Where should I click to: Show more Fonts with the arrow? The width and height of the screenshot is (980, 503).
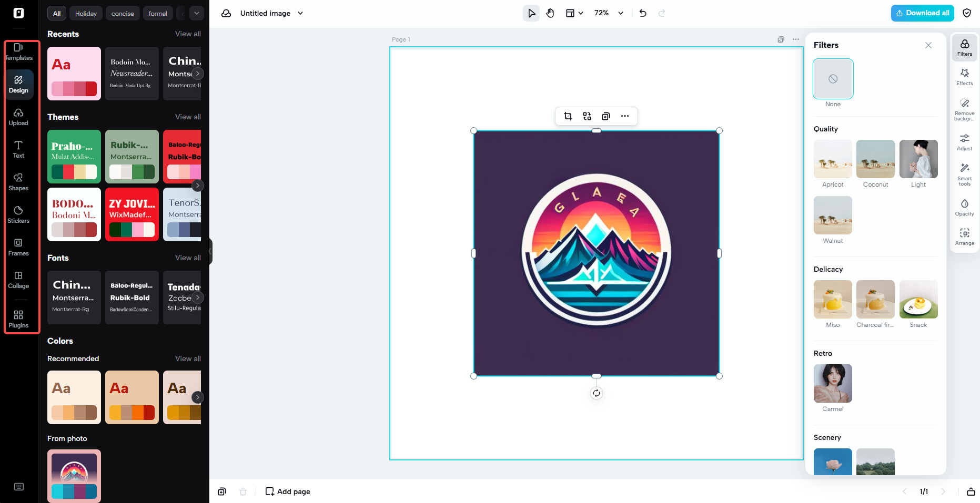click(x=198, y=297)
